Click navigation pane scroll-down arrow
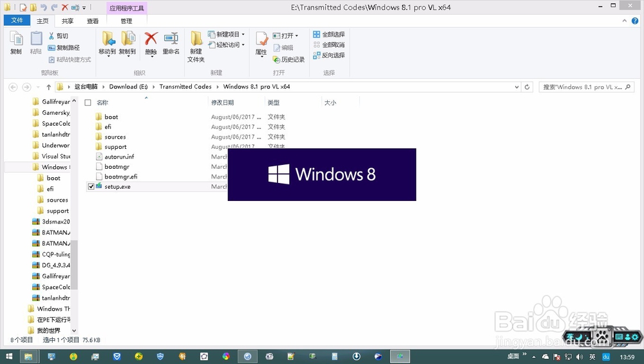This screenshot has height=364, width=644. click(x=74, y=330)
